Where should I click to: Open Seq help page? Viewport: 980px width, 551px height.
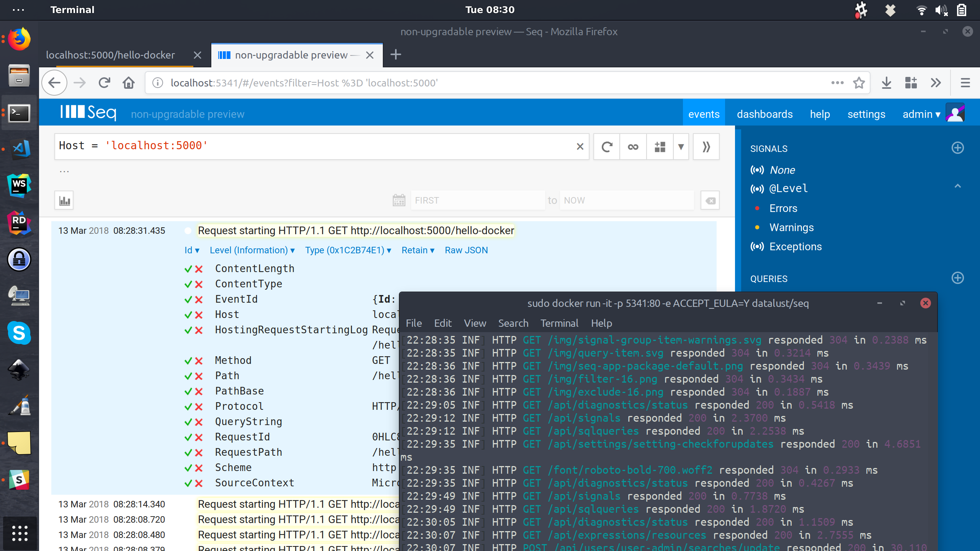pyautogui.click(x=820, y=114)
